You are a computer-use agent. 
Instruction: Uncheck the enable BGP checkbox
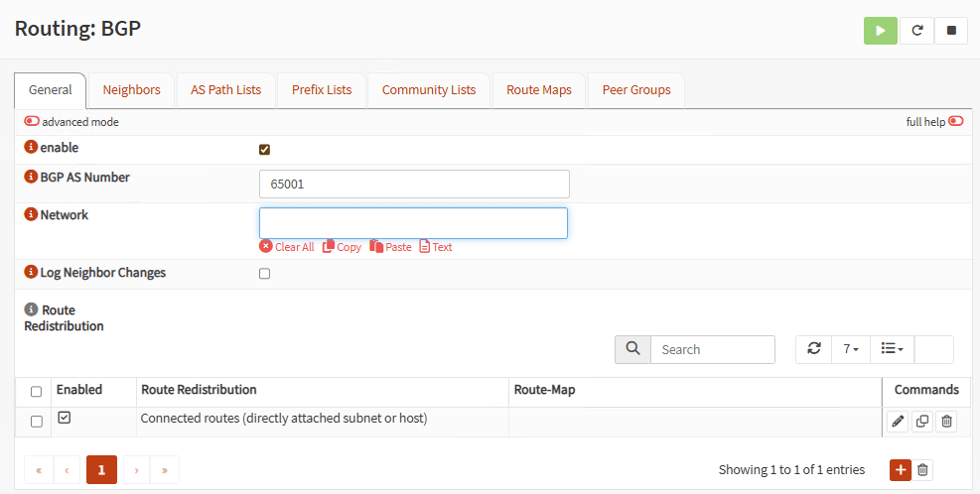(x=264, y=150)
